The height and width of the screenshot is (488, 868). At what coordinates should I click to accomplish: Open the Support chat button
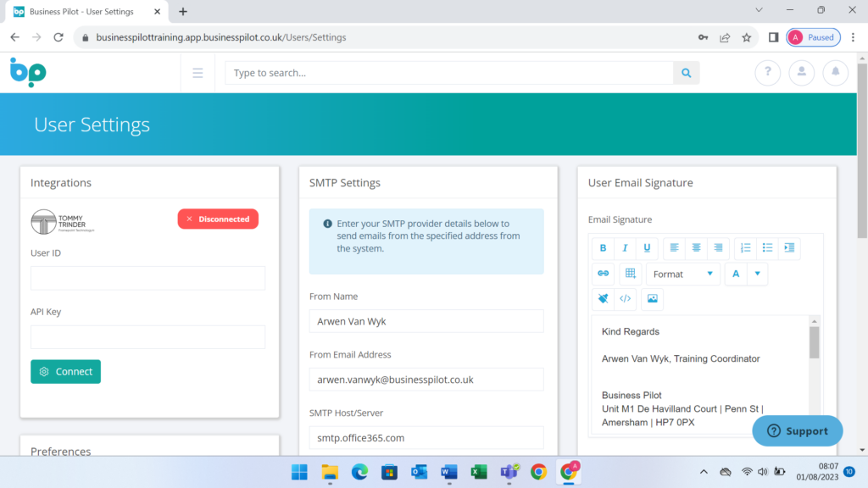click(798, 430)
